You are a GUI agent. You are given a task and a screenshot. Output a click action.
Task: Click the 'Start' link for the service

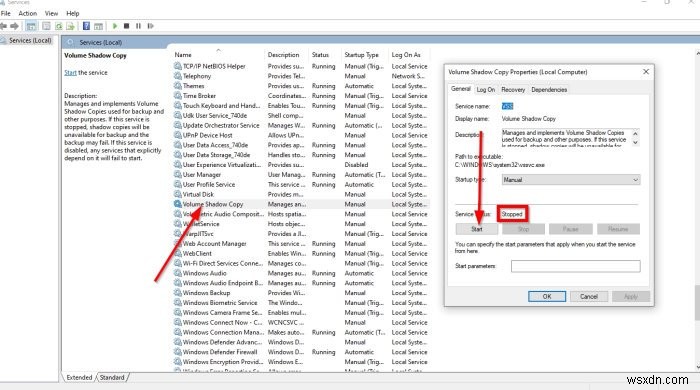pos(70,72)
